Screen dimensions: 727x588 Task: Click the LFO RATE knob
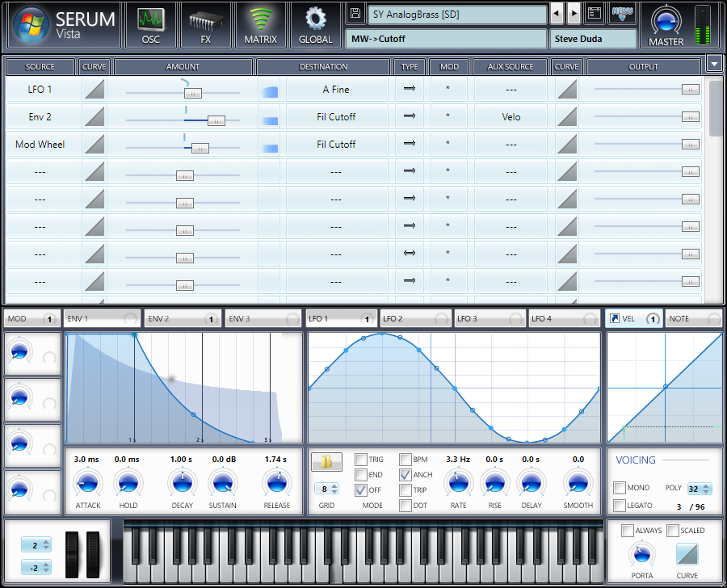tap(458, 483)
